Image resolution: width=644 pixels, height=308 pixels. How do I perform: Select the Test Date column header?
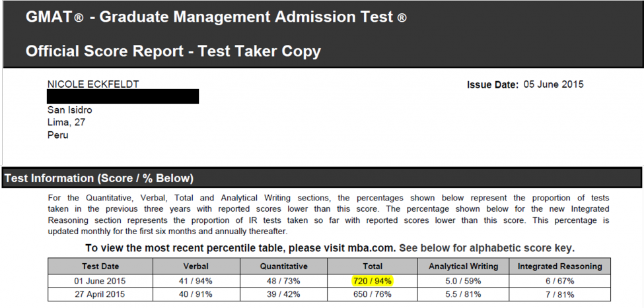pos(100,266)
